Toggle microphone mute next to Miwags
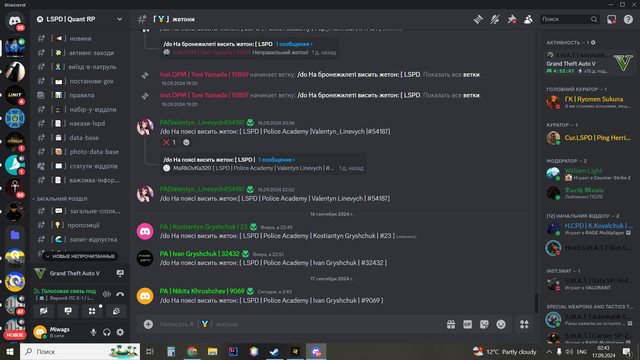Image resolution: width=640 pixels, height=360 pixels. coord(93,332)
